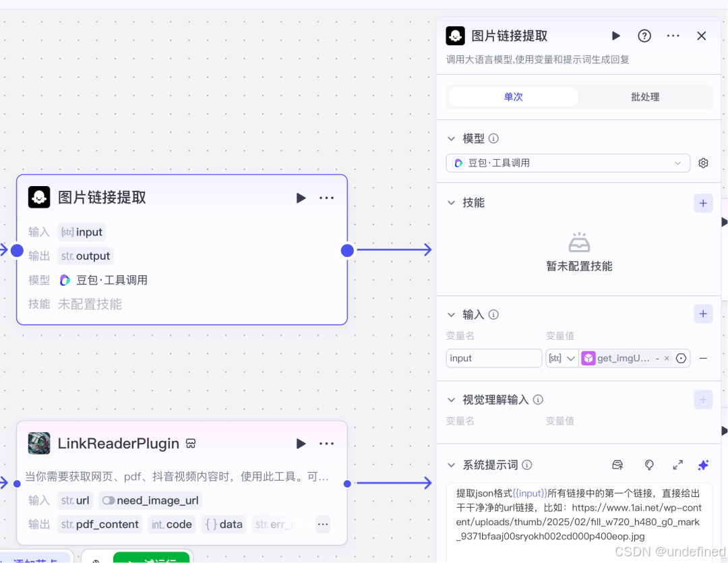This screenshot has height=563, width=728.
Task: Click the pdf_content output tag
Action: 100,525
